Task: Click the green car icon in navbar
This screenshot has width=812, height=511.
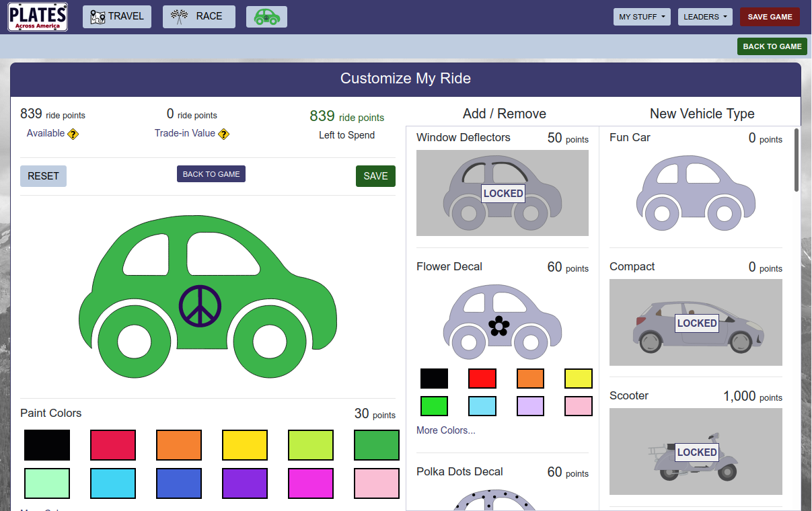Action: coord(266,17)
